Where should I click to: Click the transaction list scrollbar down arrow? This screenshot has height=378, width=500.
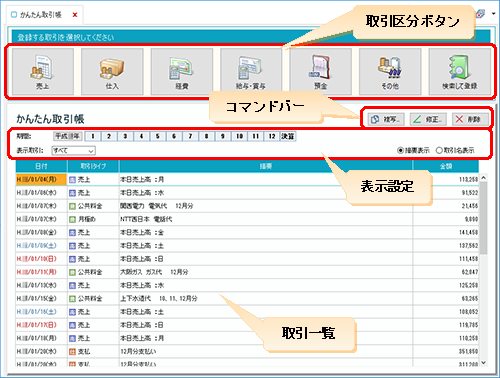click(x=483, y=362)
